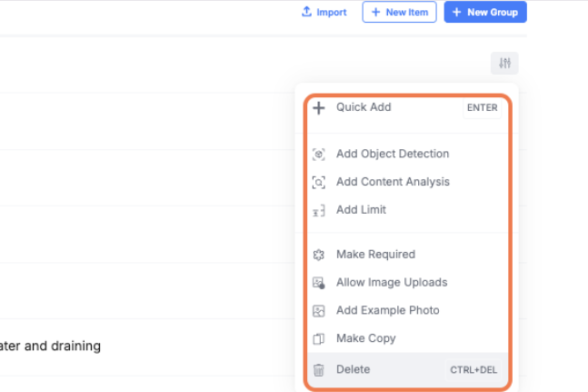Screen dimensions: 588x392
Task: Click the content analysis magnifier icon
Action: click(319, 182)
